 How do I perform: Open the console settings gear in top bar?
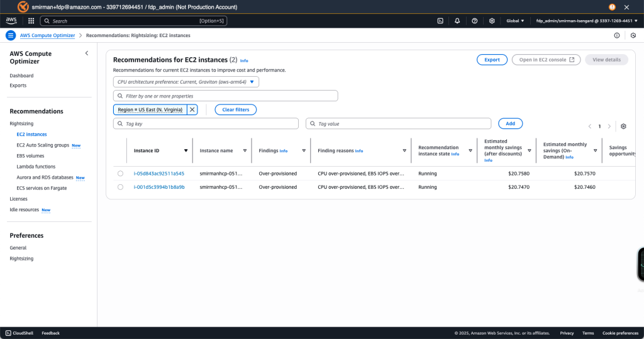click(x=492, y=21)
